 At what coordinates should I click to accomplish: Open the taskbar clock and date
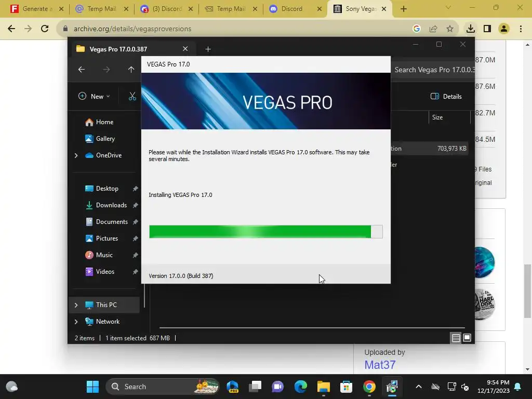(494, 387)
